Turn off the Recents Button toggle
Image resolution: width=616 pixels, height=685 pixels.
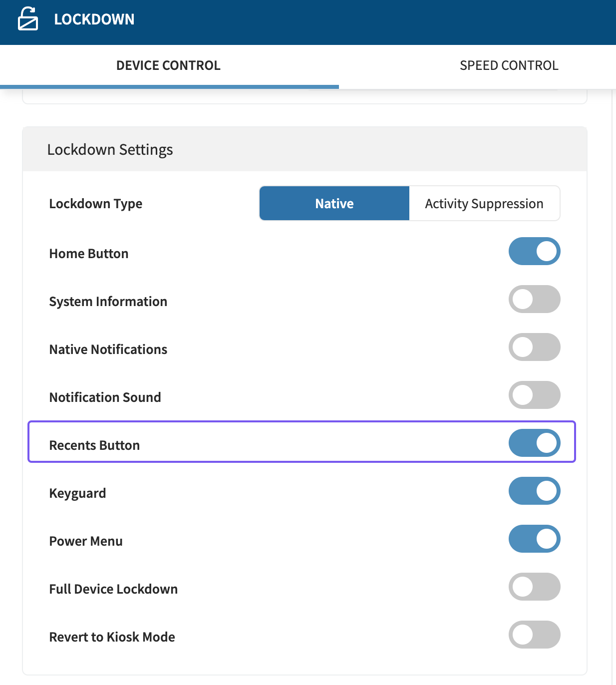(x=534, y=443)
